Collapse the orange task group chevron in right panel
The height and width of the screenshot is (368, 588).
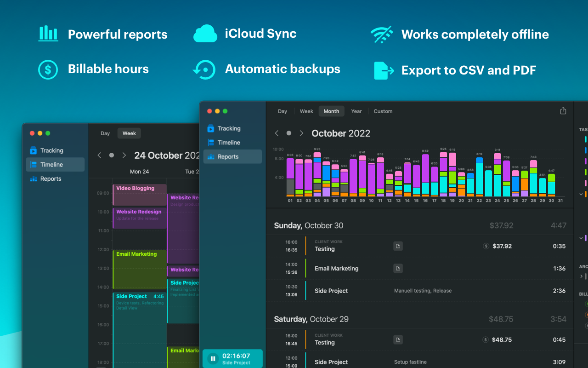click(x=581, y=194)
